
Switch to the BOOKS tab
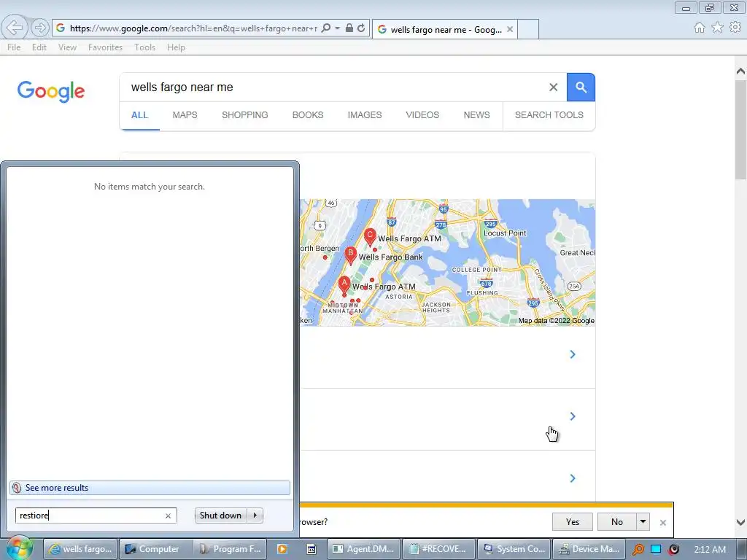point(308,114)
